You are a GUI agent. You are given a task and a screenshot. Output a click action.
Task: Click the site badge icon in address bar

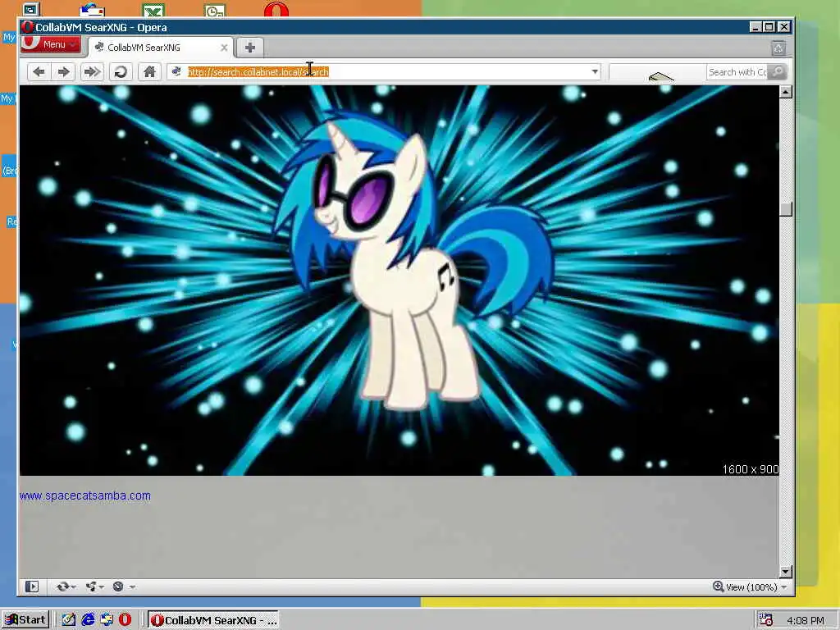click(176, 71)
